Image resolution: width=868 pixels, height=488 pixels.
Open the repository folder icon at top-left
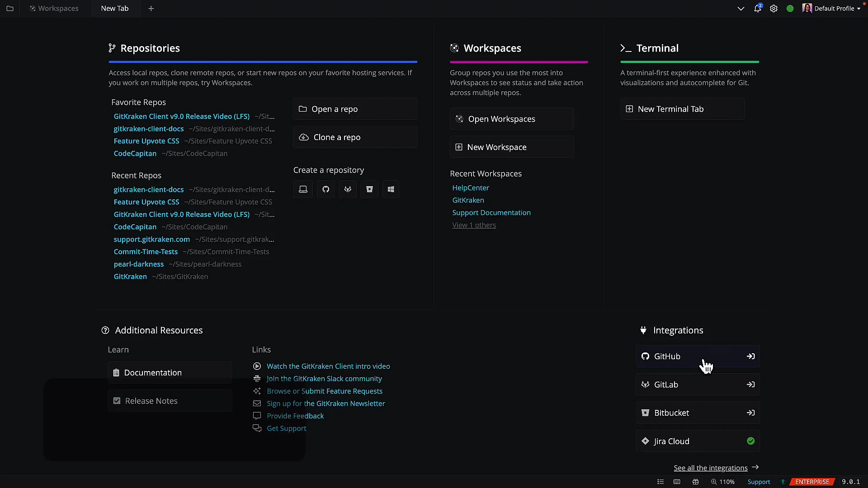pos(10,9)
